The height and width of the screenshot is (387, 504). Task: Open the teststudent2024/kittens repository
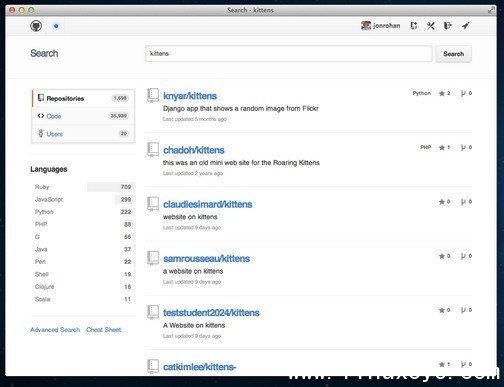[211, 313]
